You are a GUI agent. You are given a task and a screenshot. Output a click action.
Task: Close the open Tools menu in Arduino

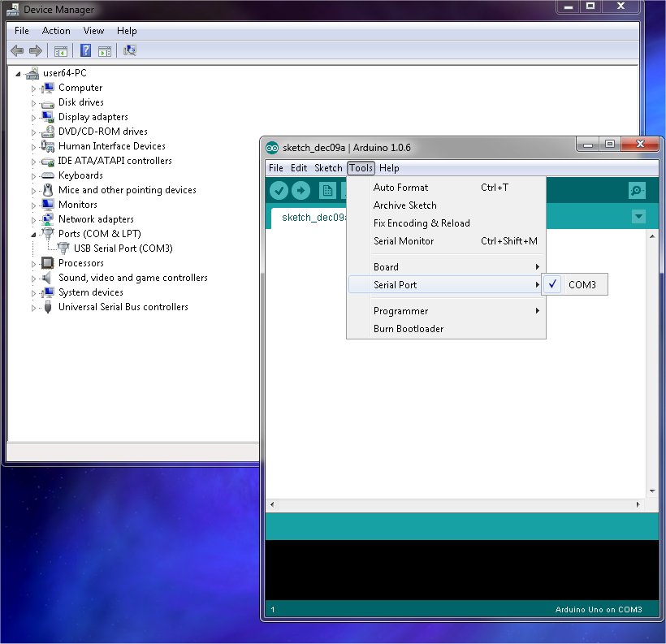coord(361,168)
